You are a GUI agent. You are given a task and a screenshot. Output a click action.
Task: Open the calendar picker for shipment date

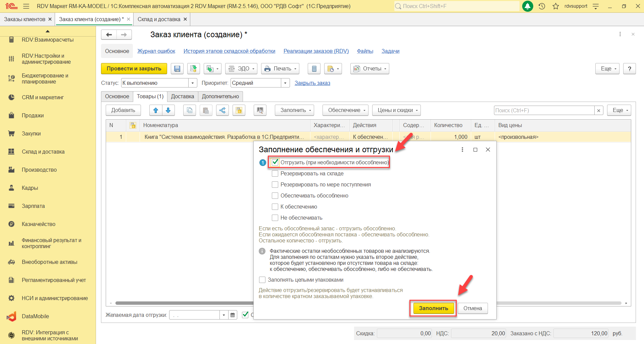click(x=233, y=315)
